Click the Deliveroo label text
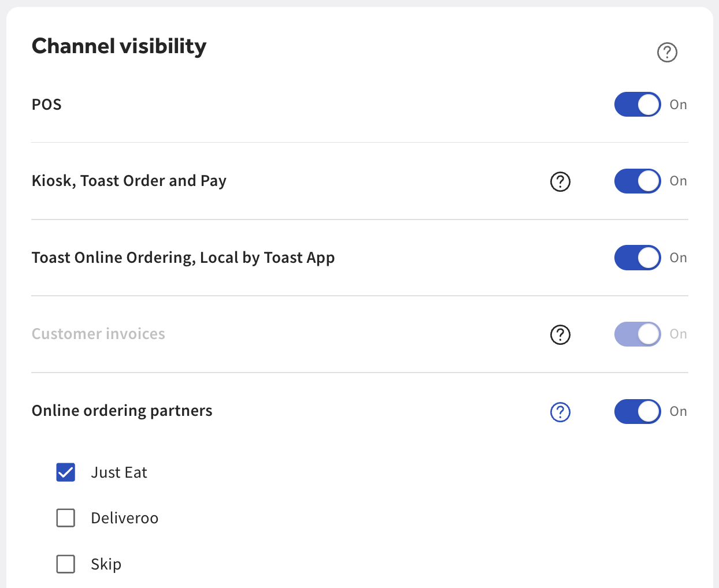719x588 pixels. [124, 518]
